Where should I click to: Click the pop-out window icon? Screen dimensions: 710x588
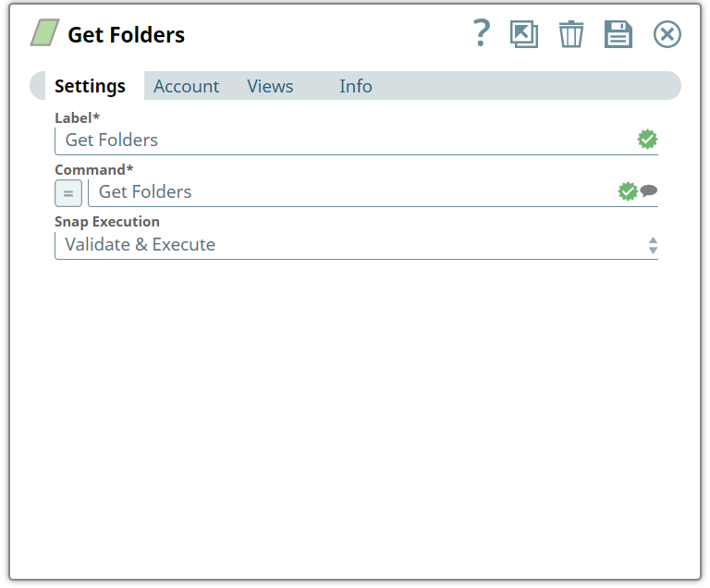pyautogui.click(x=524, y=34)
